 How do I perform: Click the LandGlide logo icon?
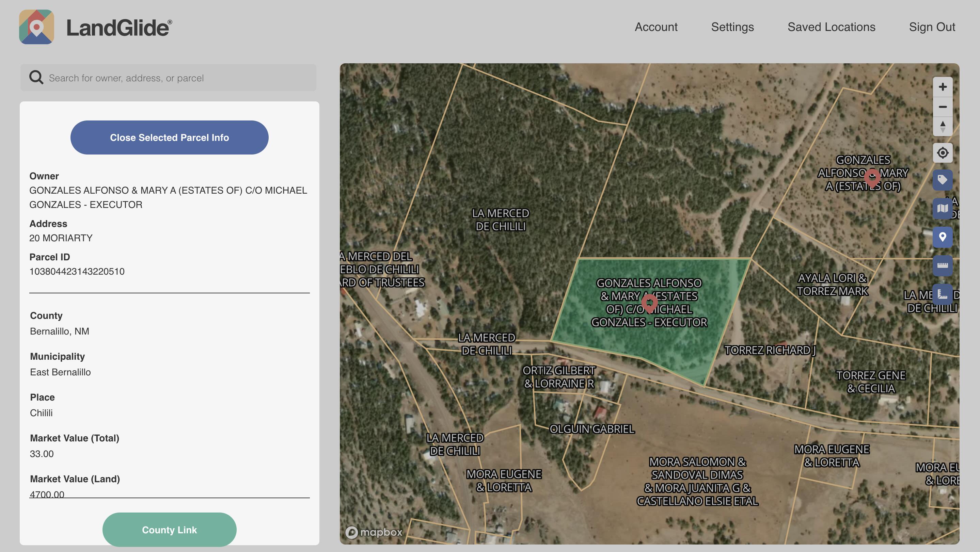pyautogui.click(x=36, y=27)
